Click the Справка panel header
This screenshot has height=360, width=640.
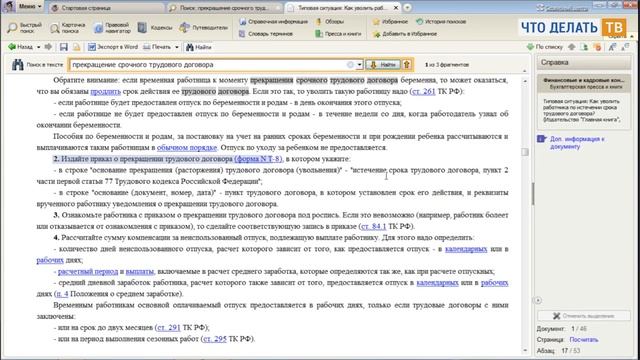(x=583, y=62)
